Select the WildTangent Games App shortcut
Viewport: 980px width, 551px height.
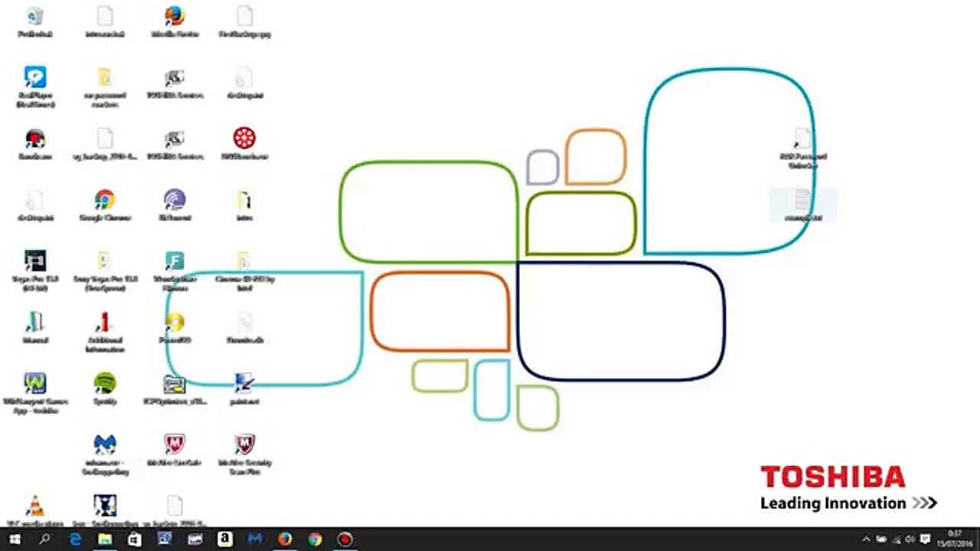click(x=34, y=393)
